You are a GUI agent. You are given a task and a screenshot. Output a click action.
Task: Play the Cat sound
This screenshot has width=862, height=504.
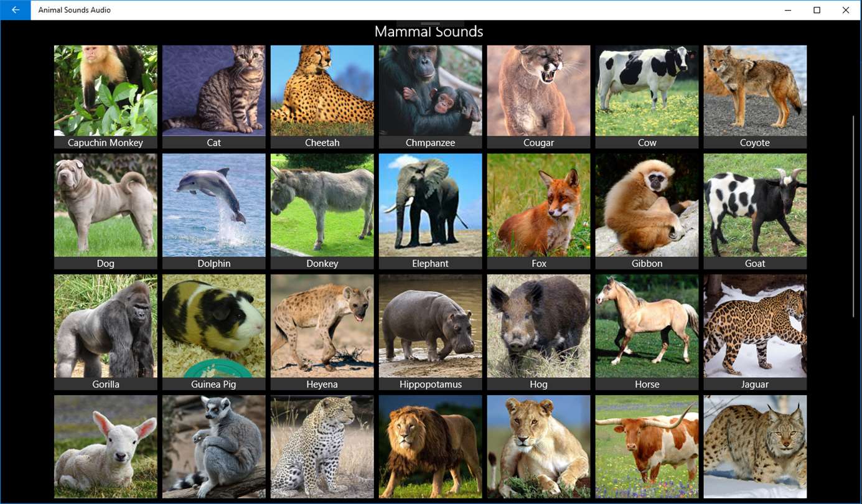214,97
